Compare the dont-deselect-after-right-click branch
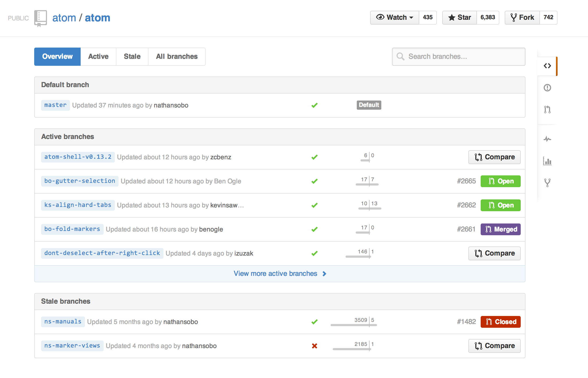The image size is (588, 378). click(x=495, y=253)
